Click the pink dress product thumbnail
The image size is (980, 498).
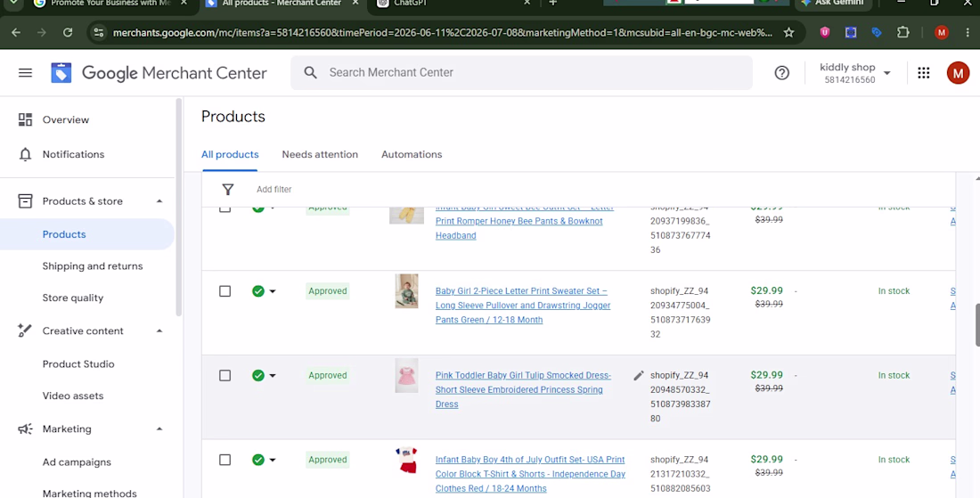(x=406, y=376)
